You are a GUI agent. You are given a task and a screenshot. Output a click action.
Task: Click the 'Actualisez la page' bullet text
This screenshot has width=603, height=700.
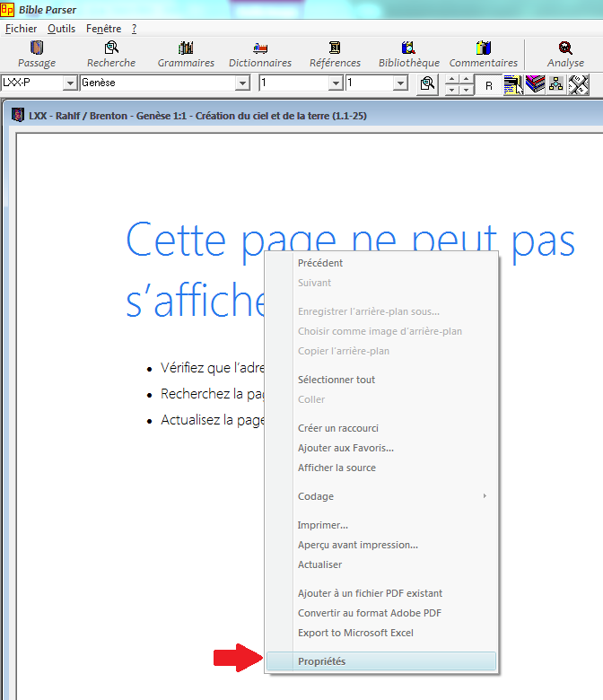(213, 420)
